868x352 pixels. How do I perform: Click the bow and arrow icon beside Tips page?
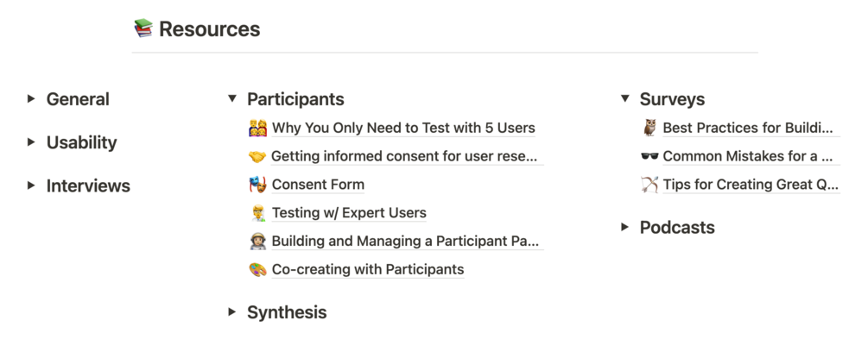click(x=649, y=185)
